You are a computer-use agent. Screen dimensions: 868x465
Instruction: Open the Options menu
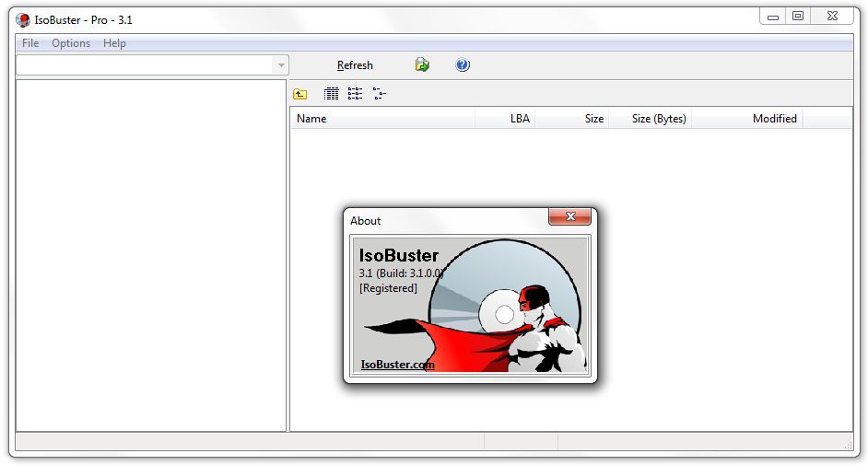[71, 43]
